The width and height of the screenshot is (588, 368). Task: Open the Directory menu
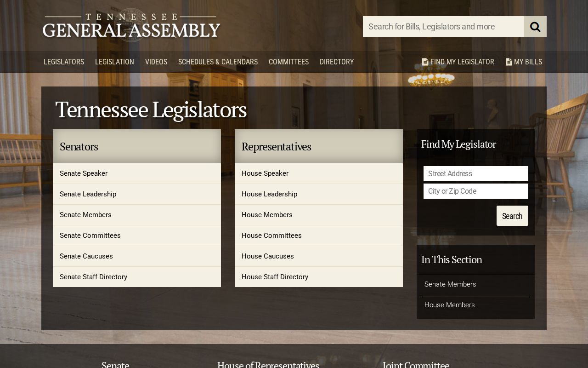pyautogui.click(x=337, y=62)
